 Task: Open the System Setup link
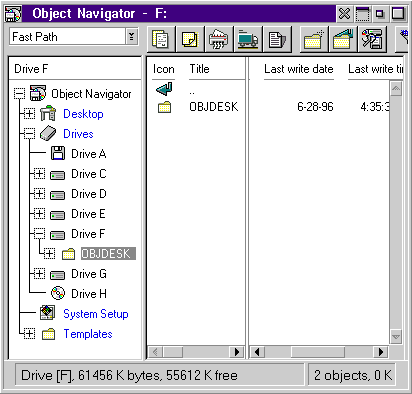tap(96, 314)
